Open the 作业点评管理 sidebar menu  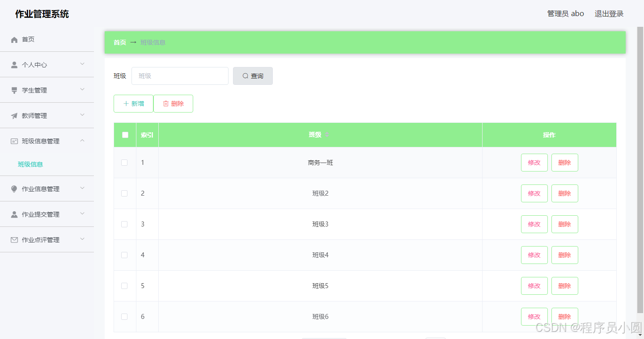point(47,240)
